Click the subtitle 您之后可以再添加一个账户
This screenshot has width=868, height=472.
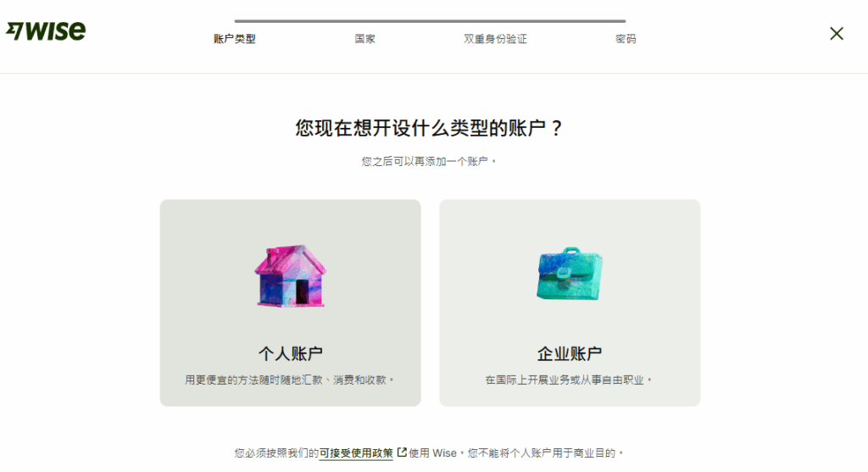click(x=429, y=161)
